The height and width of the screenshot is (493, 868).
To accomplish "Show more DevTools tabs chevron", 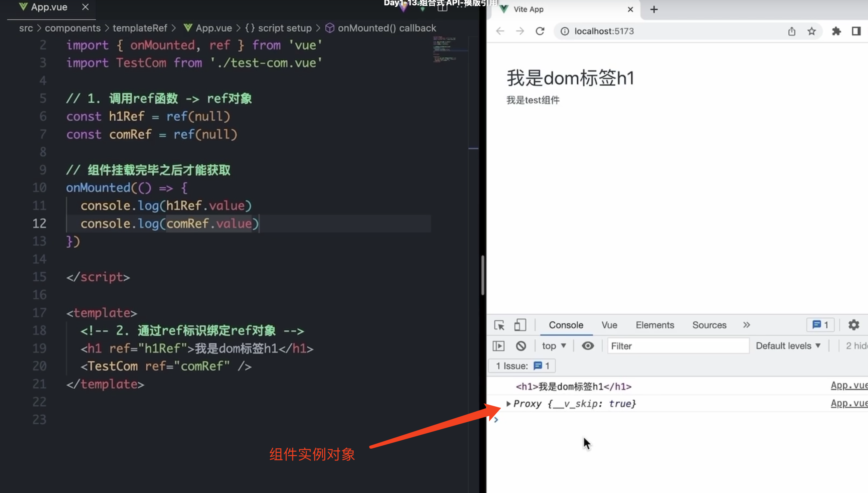I will 746,325.
